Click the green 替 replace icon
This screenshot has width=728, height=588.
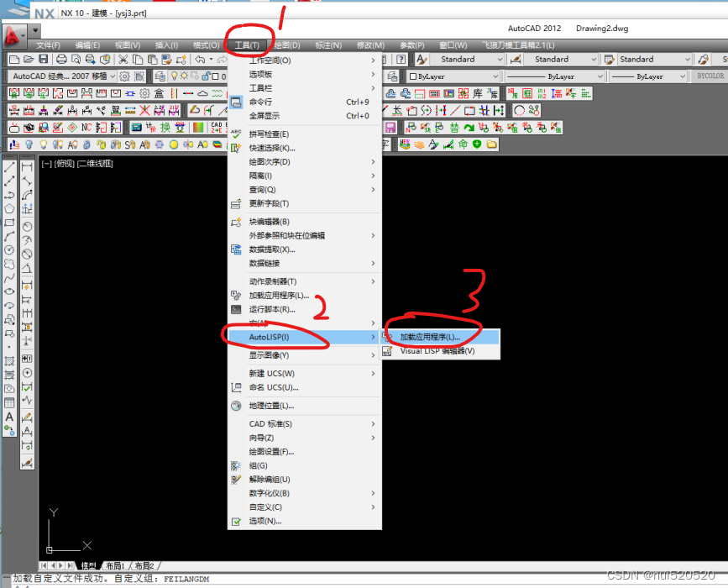point(454,128)
